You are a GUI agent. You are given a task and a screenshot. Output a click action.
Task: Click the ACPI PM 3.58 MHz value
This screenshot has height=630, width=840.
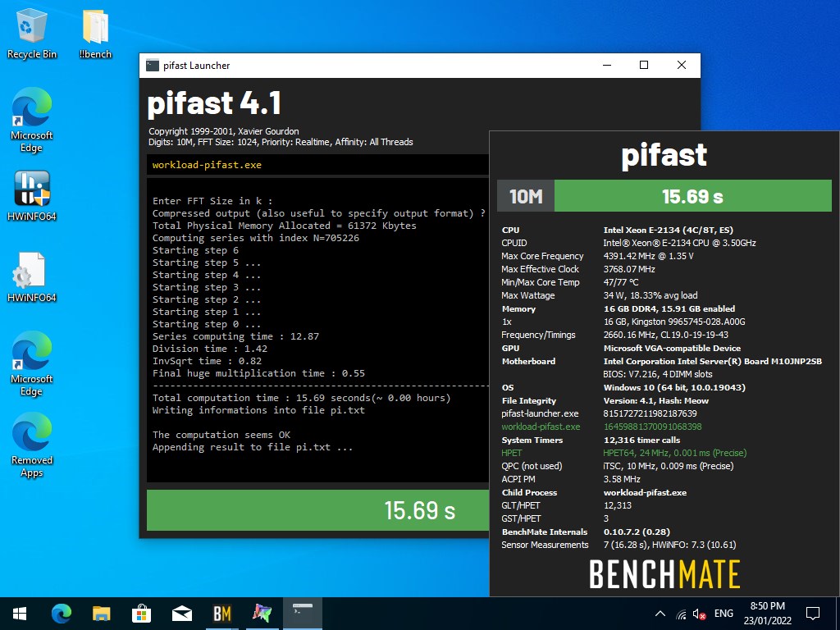click(622, 479)
